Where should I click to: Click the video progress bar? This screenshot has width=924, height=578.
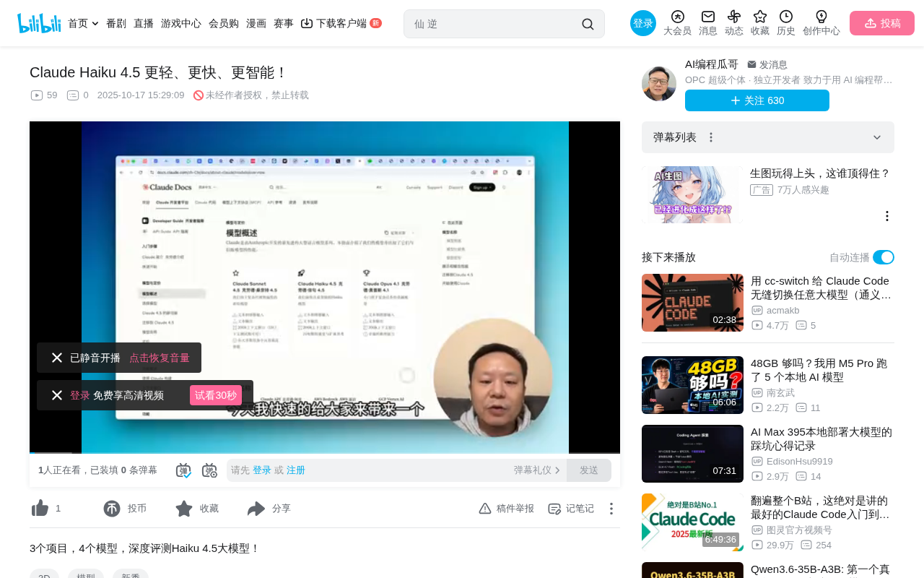325,453
